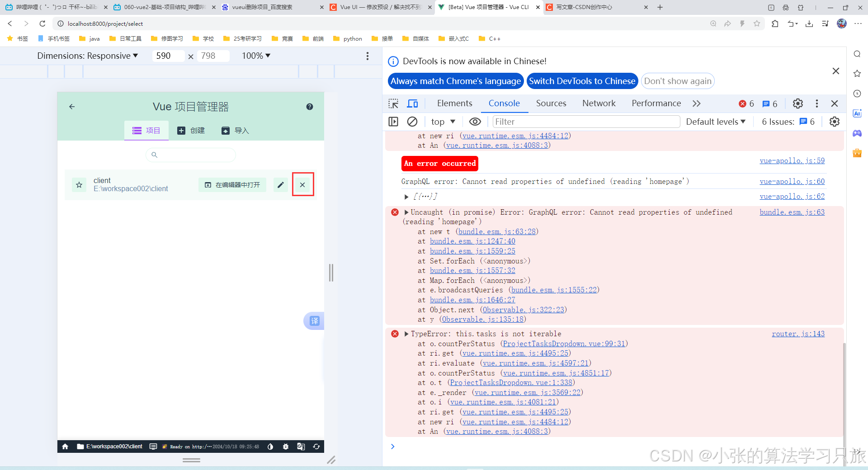Expand the TypeError stack trace
This screenshot has height=470, width=868.
pyautogui.click(x=406, y=334)
